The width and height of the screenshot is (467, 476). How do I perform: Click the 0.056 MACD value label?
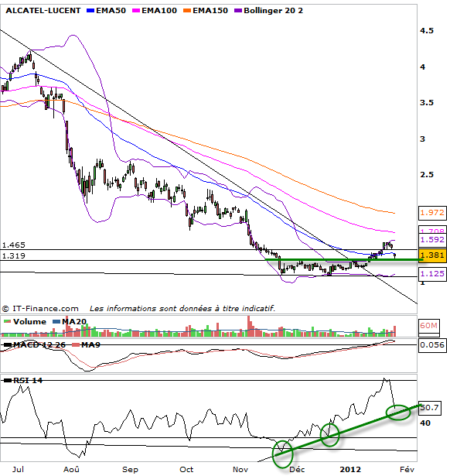[430, 344]
